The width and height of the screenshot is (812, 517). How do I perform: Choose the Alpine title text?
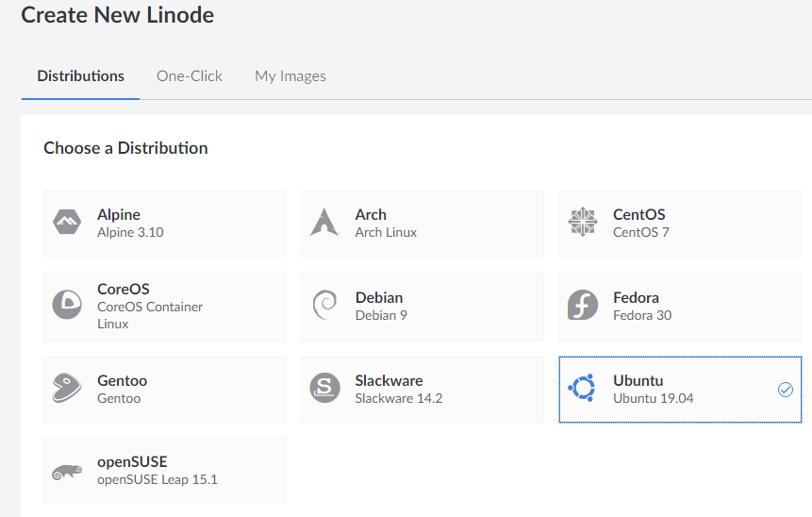coord(119,214)
